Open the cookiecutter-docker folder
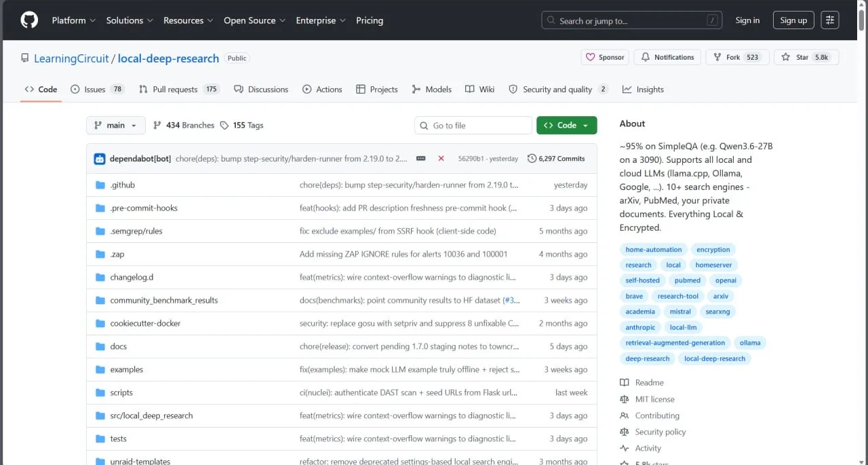The image size is (868, 465). (x=145, y=323)
